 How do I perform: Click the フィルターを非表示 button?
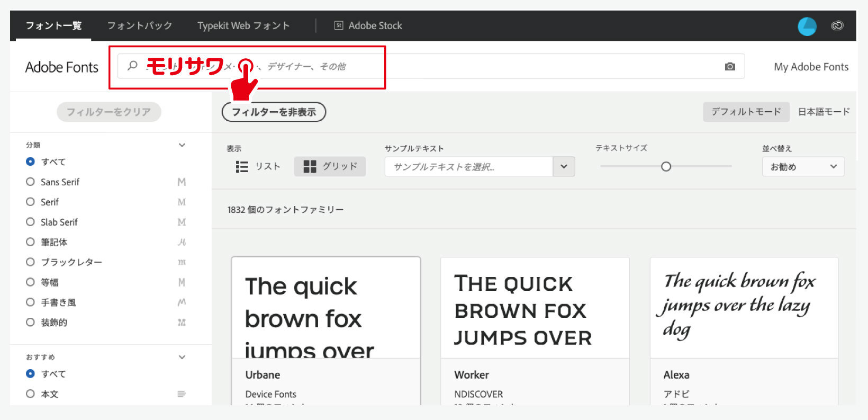(x=274, y=112)
